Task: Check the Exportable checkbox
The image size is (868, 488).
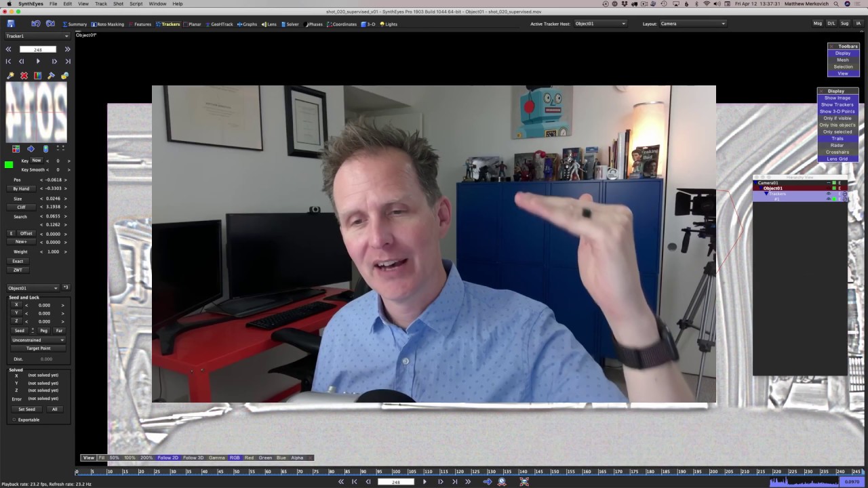Action: (x=14, y=420)
